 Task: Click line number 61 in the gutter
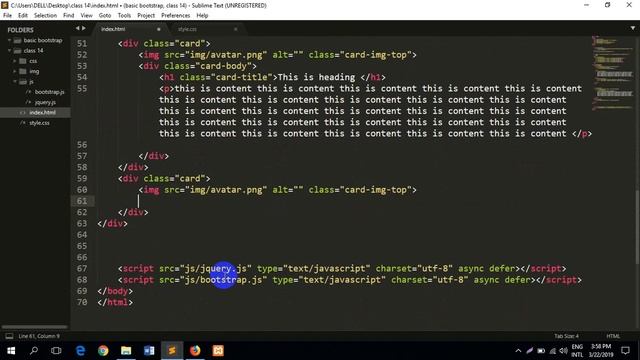click(82, 201)
